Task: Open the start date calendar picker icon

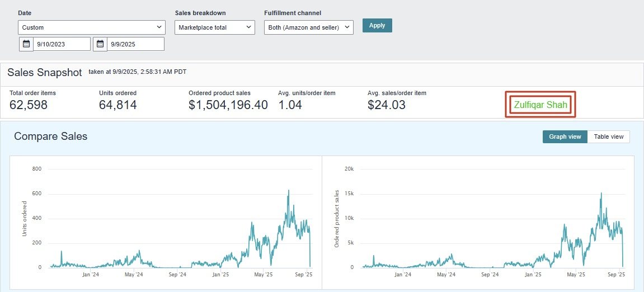Action: (x=26, y=44)
